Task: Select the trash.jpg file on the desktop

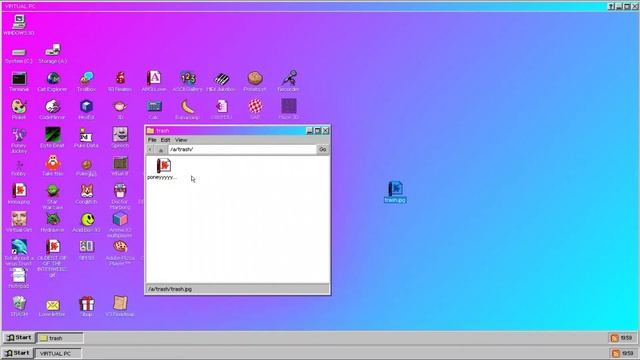Action: [395, 192]
